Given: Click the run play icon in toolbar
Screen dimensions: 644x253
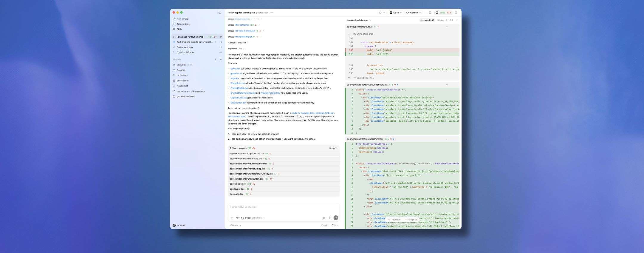Looking at the screenshot, I should (x=380, y=13).
